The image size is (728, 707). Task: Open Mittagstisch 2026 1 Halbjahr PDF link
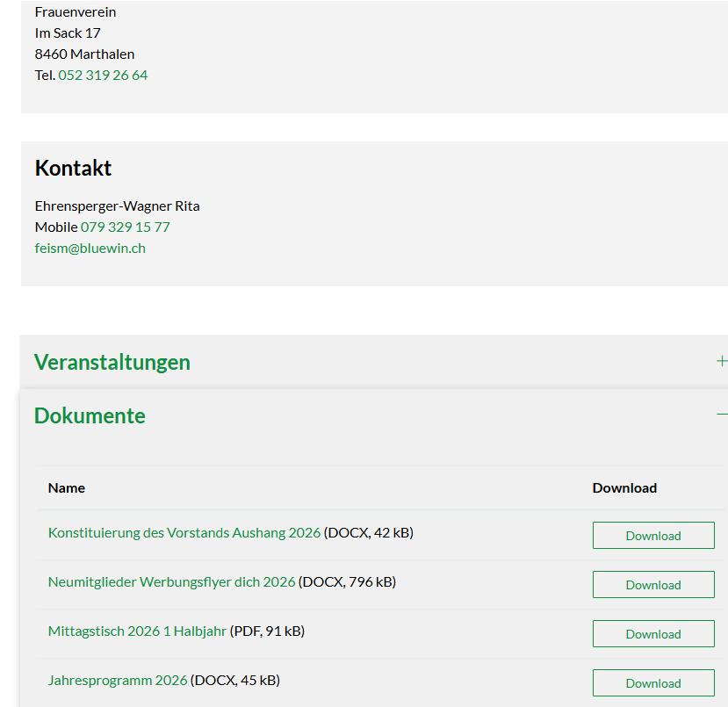(x=137, y=631)
